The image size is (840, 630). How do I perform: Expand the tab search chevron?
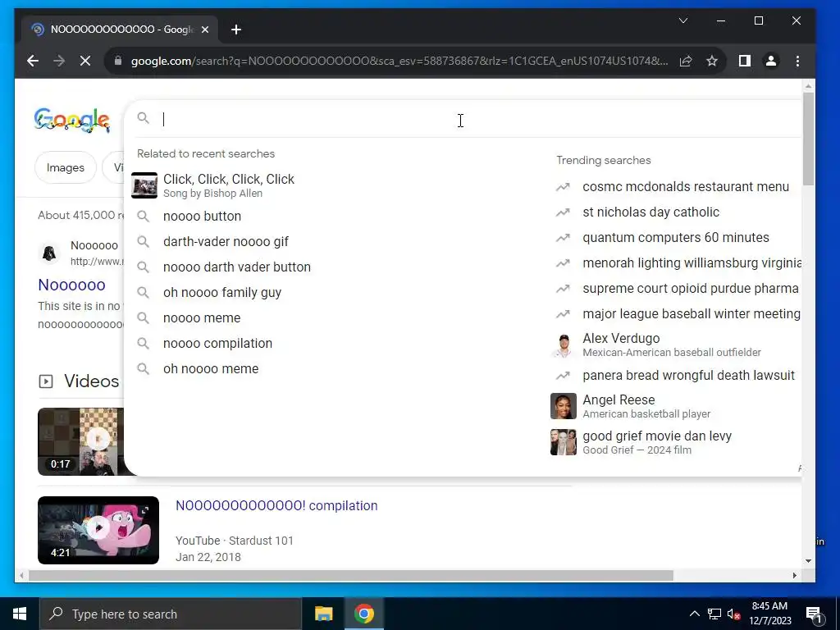683,21
